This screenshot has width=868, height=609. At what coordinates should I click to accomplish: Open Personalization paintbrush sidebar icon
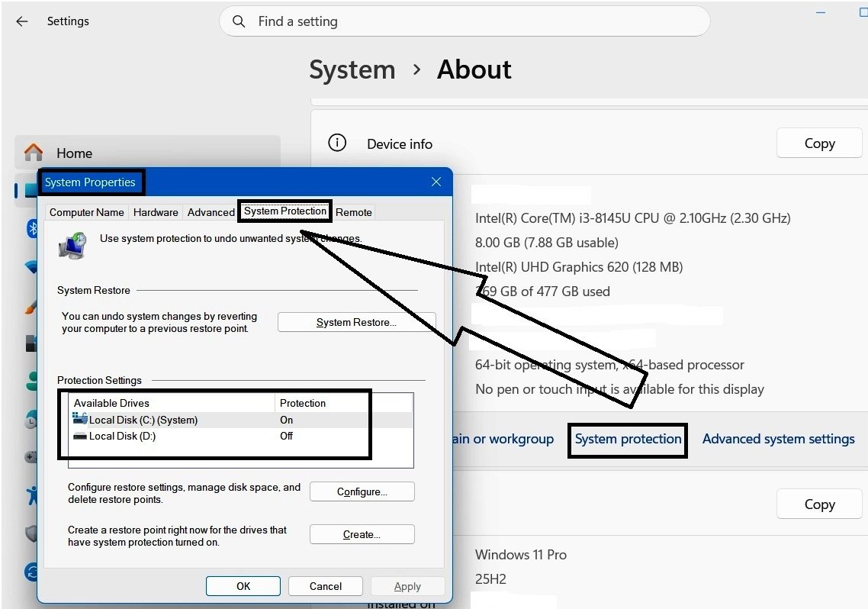pyautogui.click(x=31, y=306)
